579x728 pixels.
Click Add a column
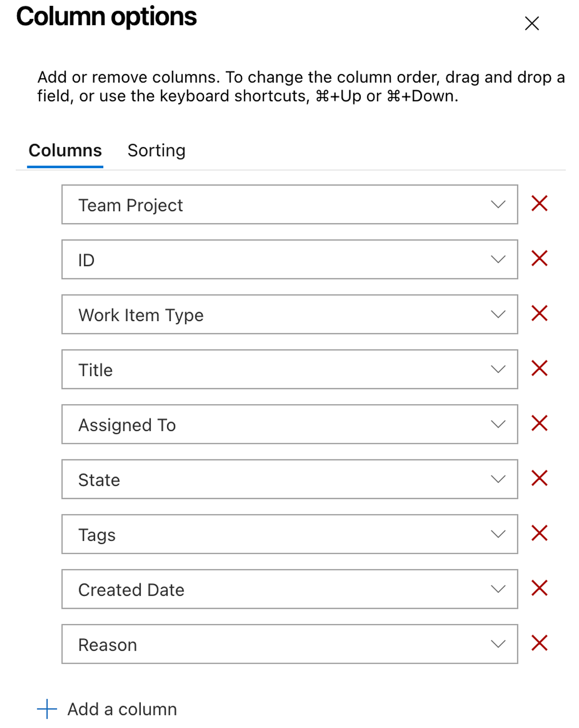tap(122, 709)
